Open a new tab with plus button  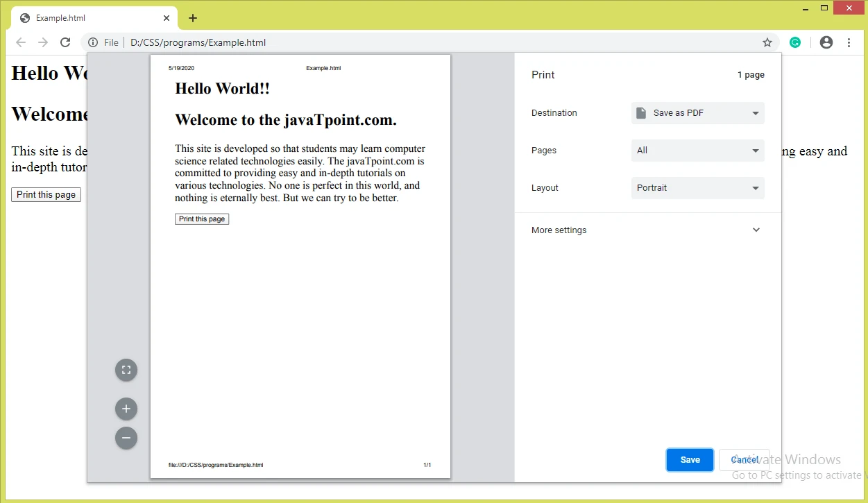click(x=193, y=18)
